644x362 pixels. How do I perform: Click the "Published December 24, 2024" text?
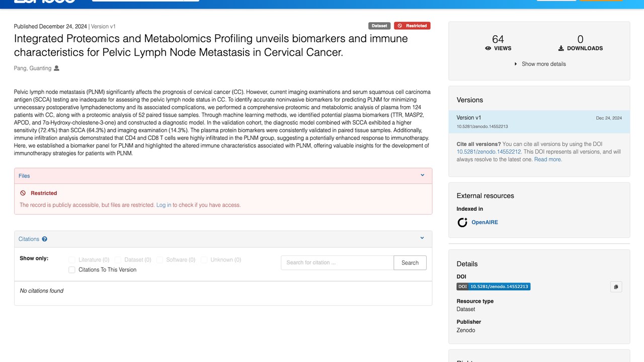pyautogui.click(x=50, y=27)
